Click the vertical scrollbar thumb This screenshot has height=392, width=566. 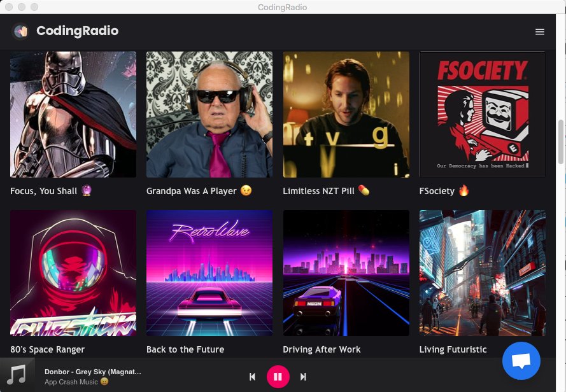tap(561, 142)
